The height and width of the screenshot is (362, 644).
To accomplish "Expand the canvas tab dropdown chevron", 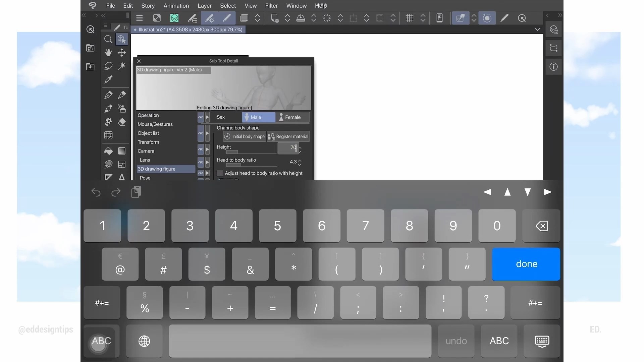I will (x=538, y=29).
